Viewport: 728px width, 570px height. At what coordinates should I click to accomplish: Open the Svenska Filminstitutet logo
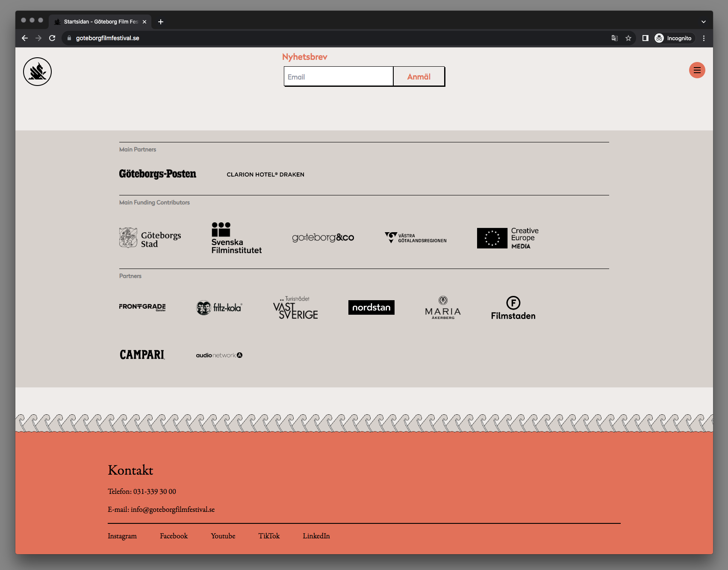tap(236, 238)
